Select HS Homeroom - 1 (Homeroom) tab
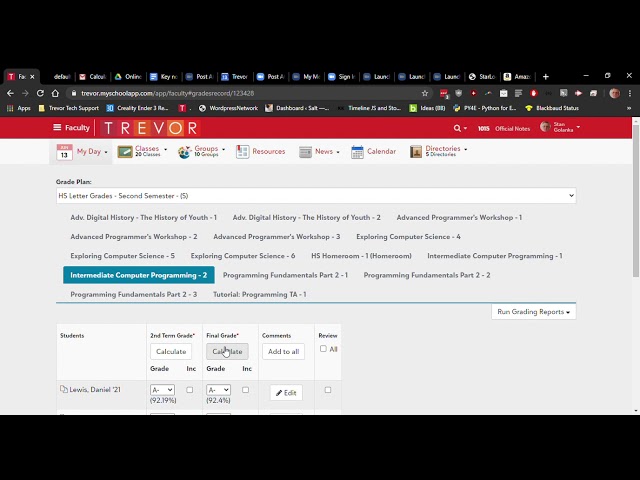The image size is (640, 480). (x=361, y=256)
